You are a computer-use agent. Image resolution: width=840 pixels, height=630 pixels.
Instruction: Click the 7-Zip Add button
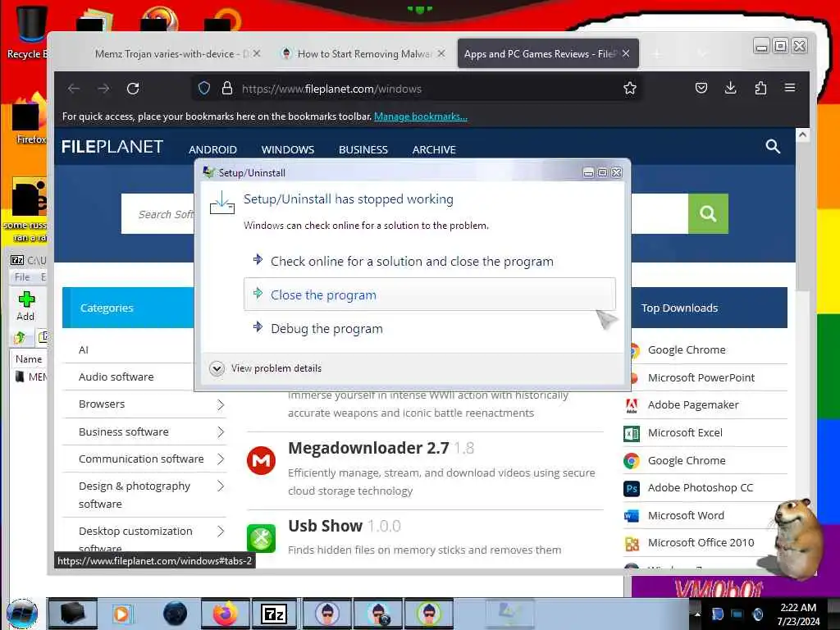click(25, 307)
